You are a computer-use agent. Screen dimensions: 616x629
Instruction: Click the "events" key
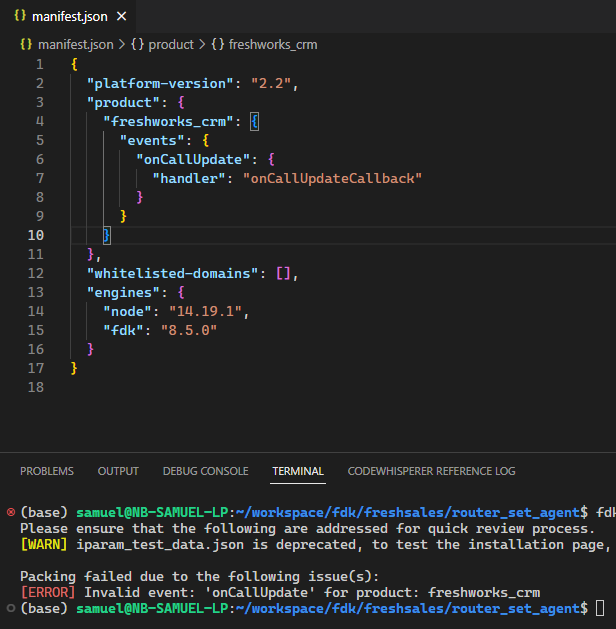(x=152, y=140)
